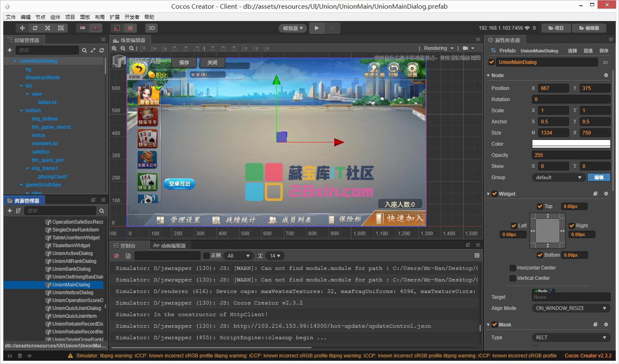This screenshot has height=364, width=619.
Task: Select the Rect transform tool
Action: click(61, 28)
